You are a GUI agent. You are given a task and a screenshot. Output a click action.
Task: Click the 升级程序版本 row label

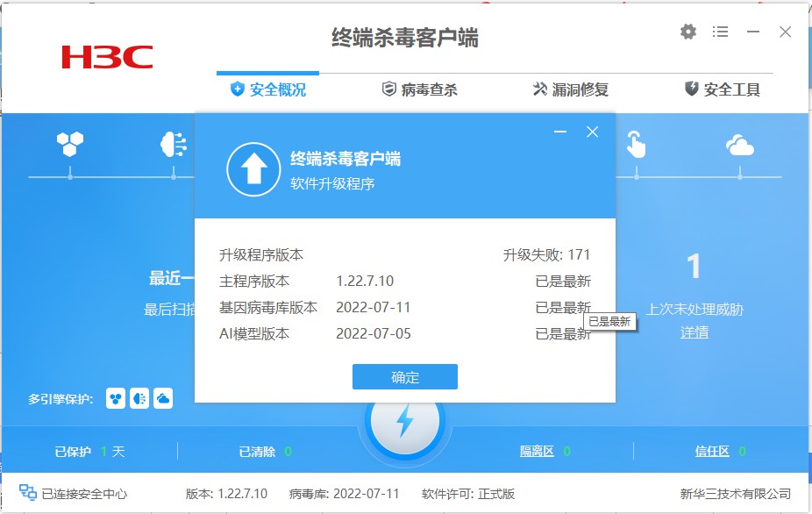tap(261, 255)
